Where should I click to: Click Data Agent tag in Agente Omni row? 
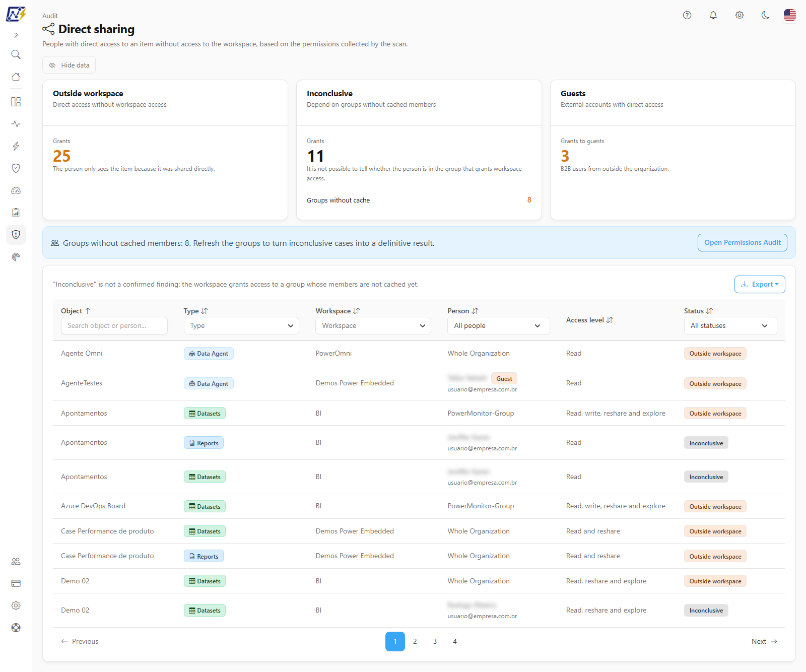tap(209, 354)
